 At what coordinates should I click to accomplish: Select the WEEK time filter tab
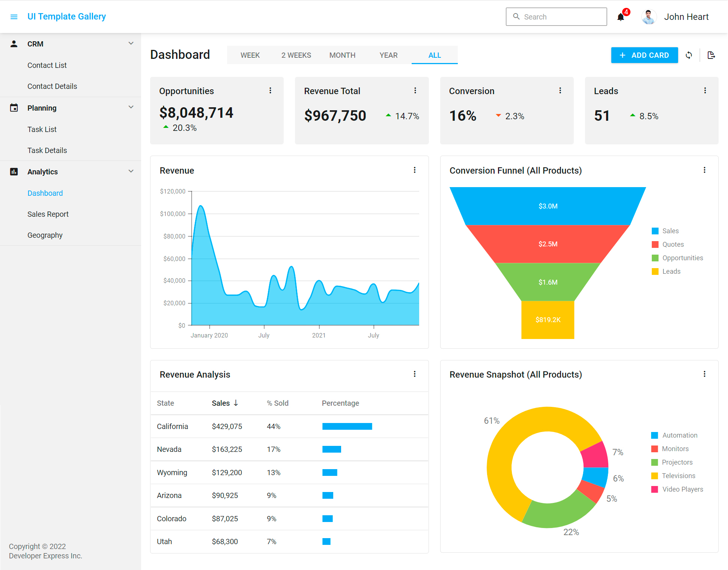250,55
